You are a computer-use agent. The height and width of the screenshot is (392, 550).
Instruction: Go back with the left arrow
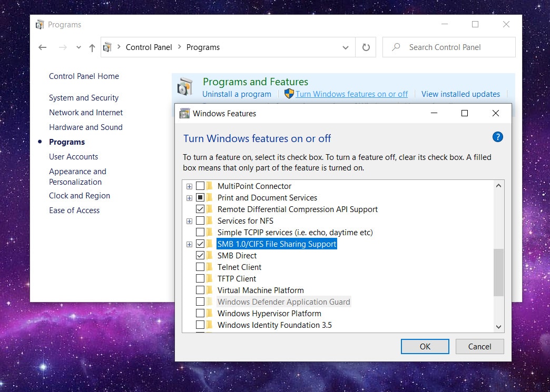(43, 47)
